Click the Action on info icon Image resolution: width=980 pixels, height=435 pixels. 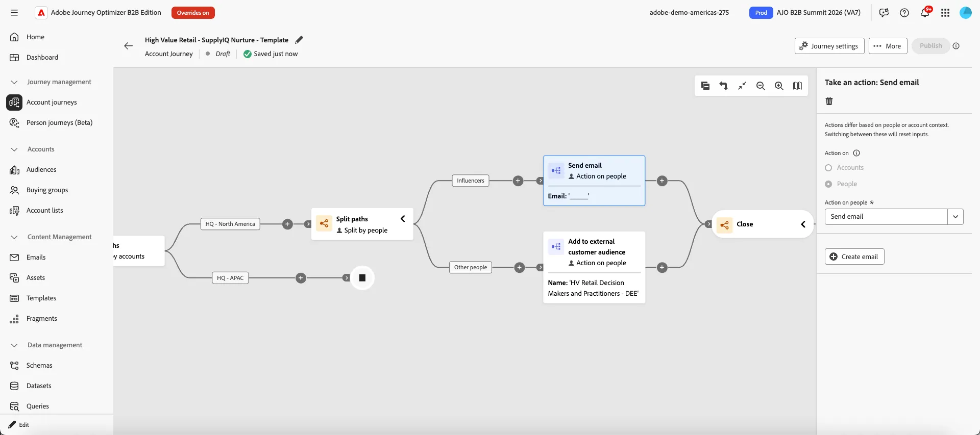pos(856,153)
